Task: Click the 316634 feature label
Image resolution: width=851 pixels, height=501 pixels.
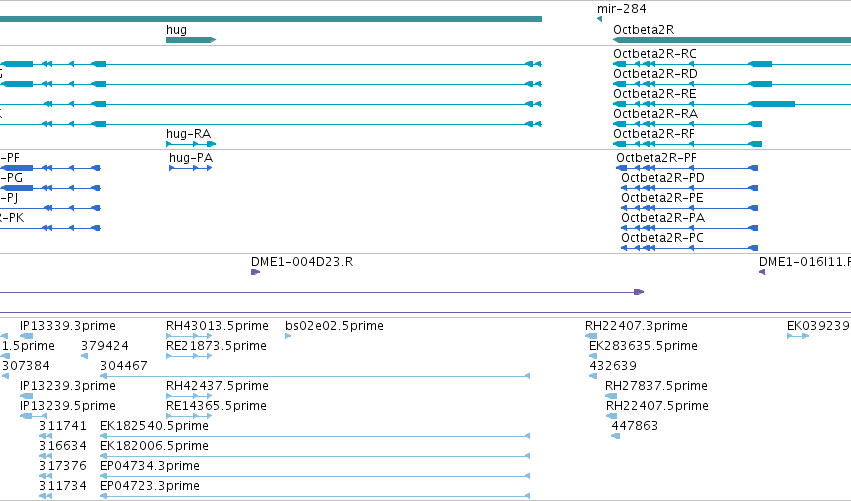Action: pyautogui.click(x=63, y=447)
